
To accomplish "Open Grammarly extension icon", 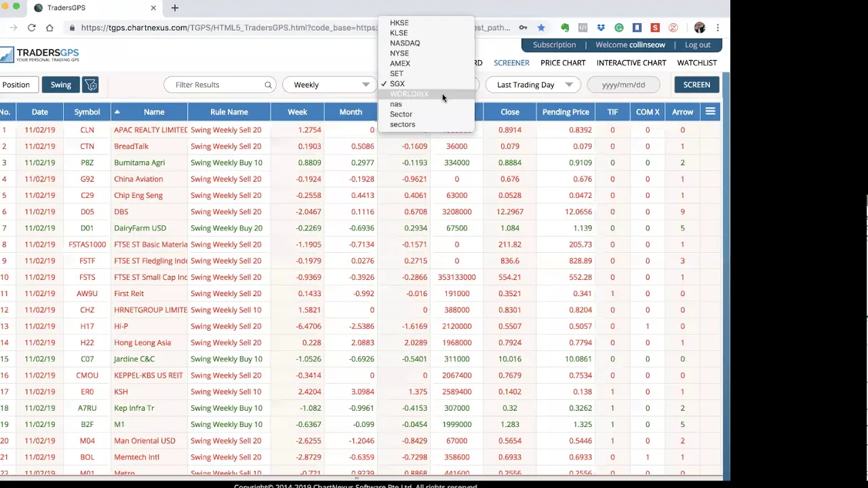I will pyautogui.click(x=618, y=28).
